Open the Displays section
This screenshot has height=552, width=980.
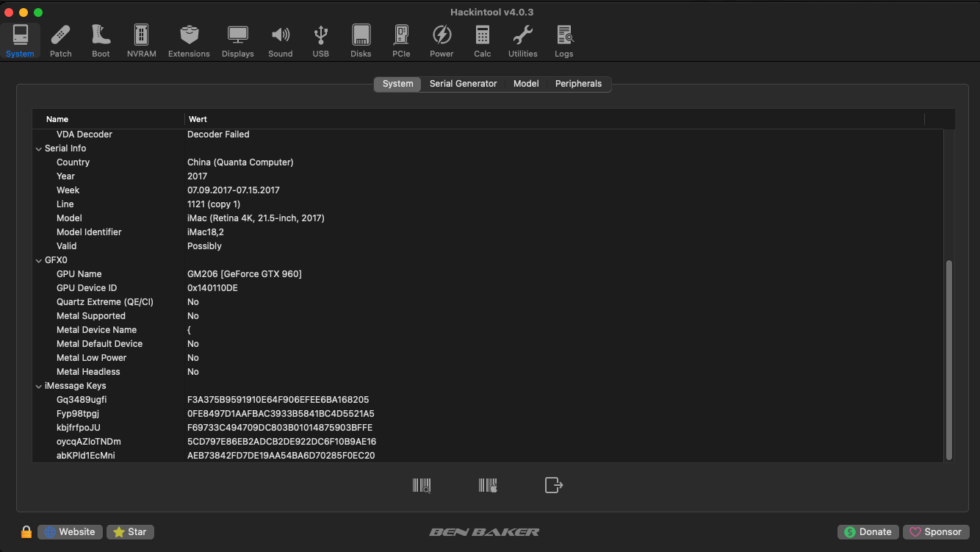[x=238, y=41]
